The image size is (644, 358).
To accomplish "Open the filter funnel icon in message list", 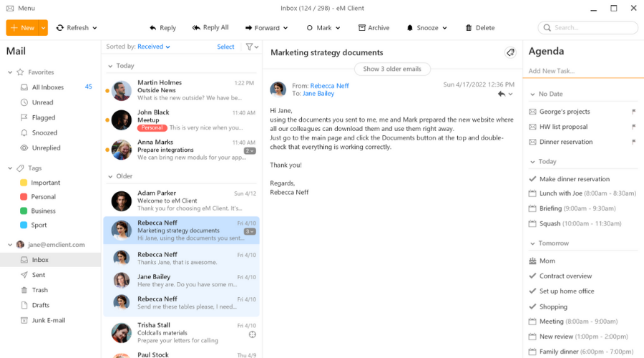I will [249, 47].
